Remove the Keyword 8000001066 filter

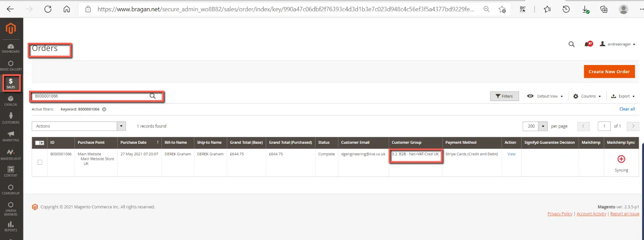(x=104, y=109)
